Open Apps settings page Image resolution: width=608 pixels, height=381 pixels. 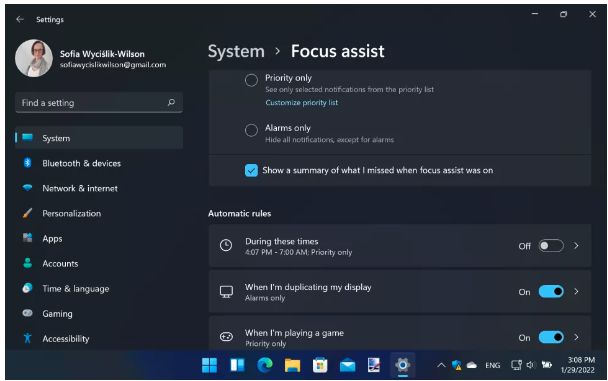[99, 238]
